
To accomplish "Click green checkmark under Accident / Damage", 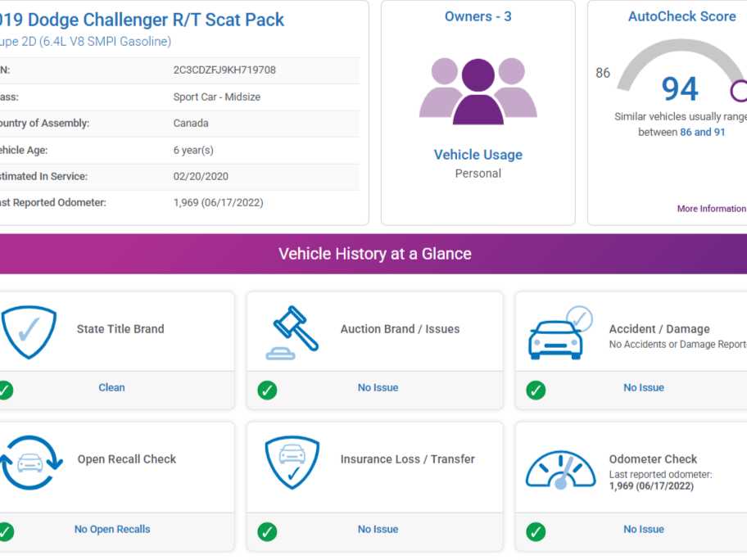I will pos(536,390).
